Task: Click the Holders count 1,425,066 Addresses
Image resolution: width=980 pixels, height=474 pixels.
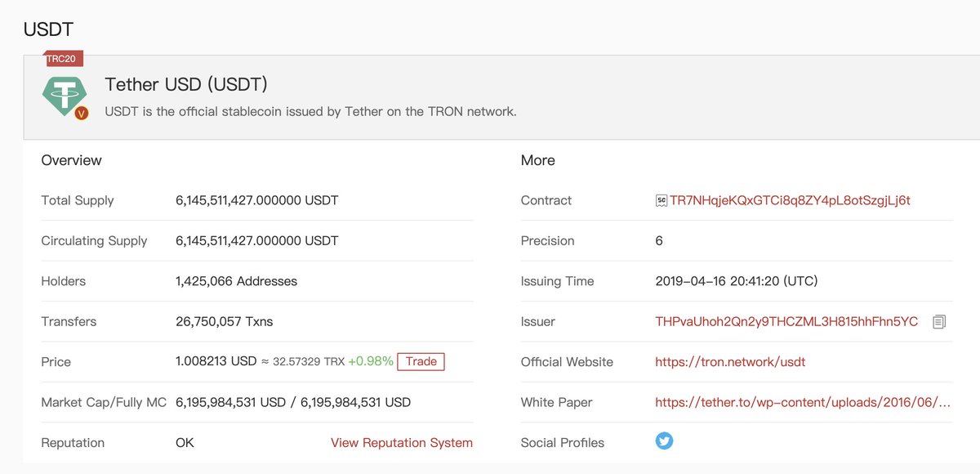Action: click(x=236, y=281)
